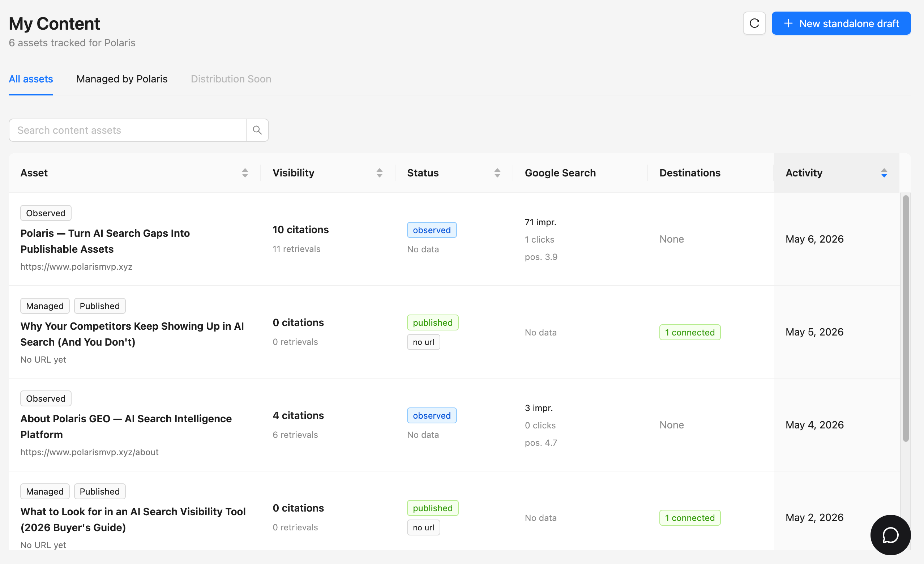Select Distribution Soon tab
Image resolution: width=924 pixels, height=564 pixels.
pos(231,79)
